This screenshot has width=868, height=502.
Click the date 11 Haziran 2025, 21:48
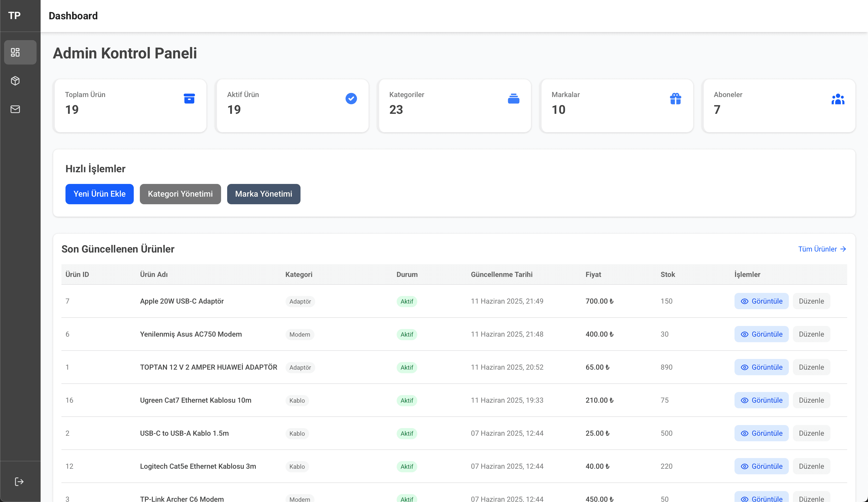[507, 334]
